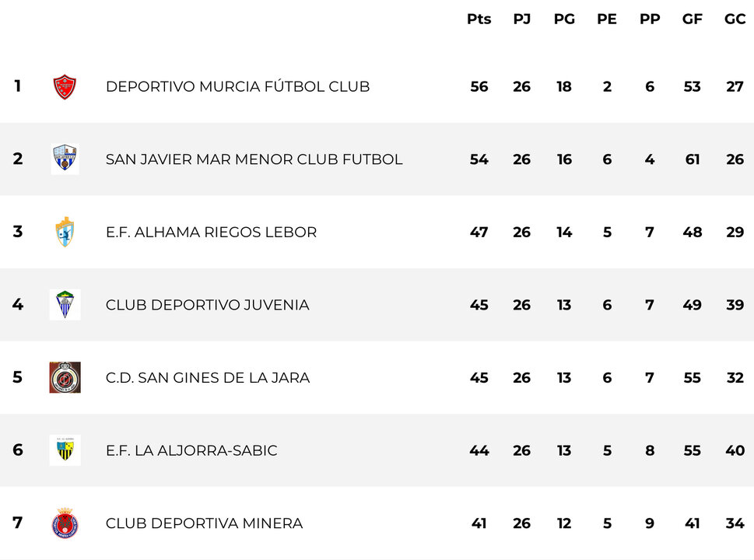The image size is (754, 560).
Task: Open SAN JAVIER MAR MENOR CLUB FUTBOL link
Action: click(254, 159)
